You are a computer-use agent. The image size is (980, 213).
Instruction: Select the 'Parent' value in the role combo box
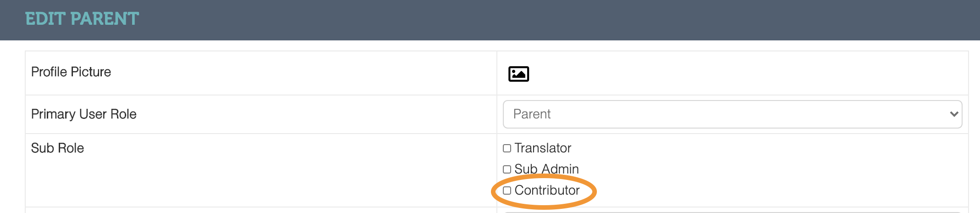tap(532, 114)
